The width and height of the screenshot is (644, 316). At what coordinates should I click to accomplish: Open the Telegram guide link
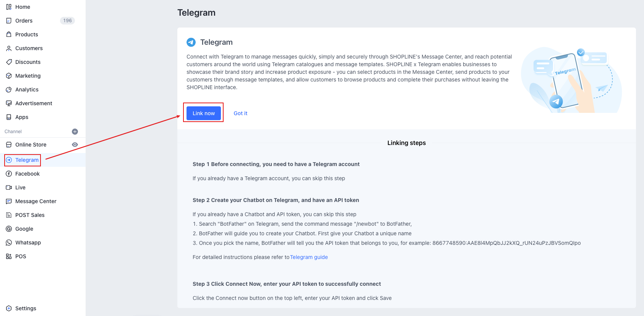coord(309,257)
